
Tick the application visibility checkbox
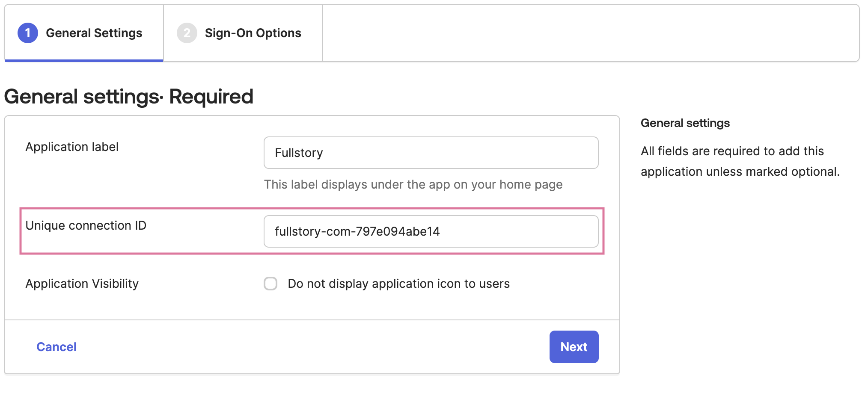coord(271,284)
